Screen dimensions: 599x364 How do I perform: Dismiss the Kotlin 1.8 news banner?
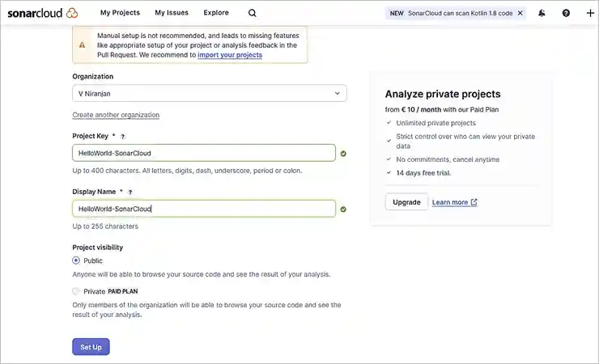click(520, 13)
